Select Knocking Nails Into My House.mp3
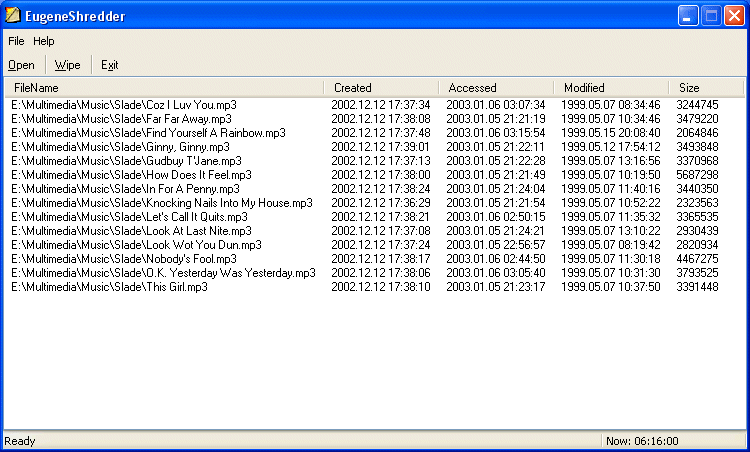This screenshot has height=452, width=750. pyautogui.click(x=162, y=203)
